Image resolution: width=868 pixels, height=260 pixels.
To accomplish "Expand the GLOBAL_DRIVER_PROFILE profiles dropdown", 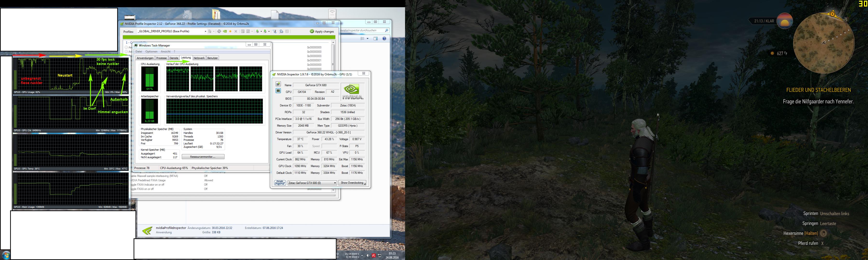I will coord(205,31).
